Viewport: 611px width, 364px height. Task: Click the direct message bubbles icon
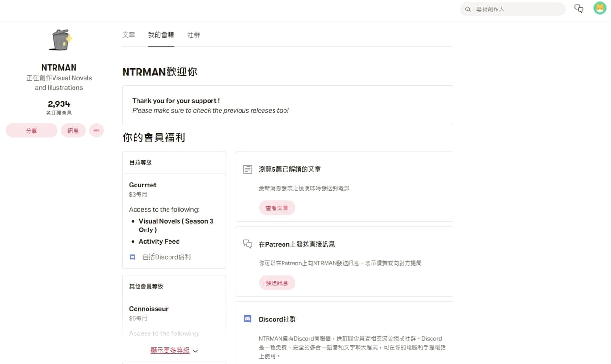coord(247,244)
